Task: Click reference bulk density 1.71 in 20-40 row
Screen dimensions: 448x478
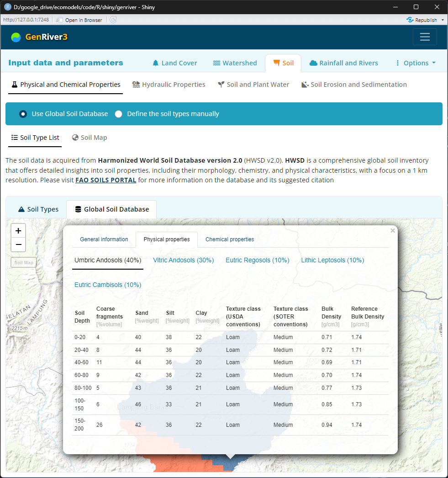Action: (x=356, y=350)
